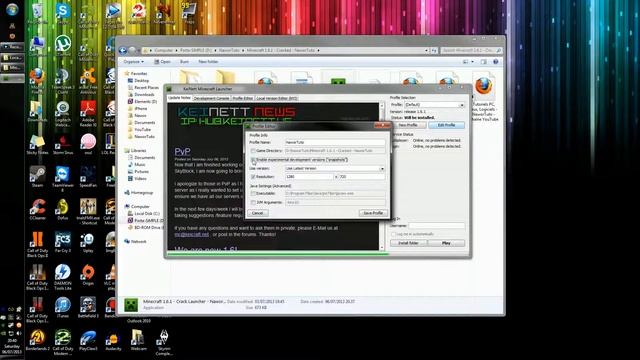640x360 pixels.
Task: Open DAEMON Tools Lite shortcut
Action: 62,277
